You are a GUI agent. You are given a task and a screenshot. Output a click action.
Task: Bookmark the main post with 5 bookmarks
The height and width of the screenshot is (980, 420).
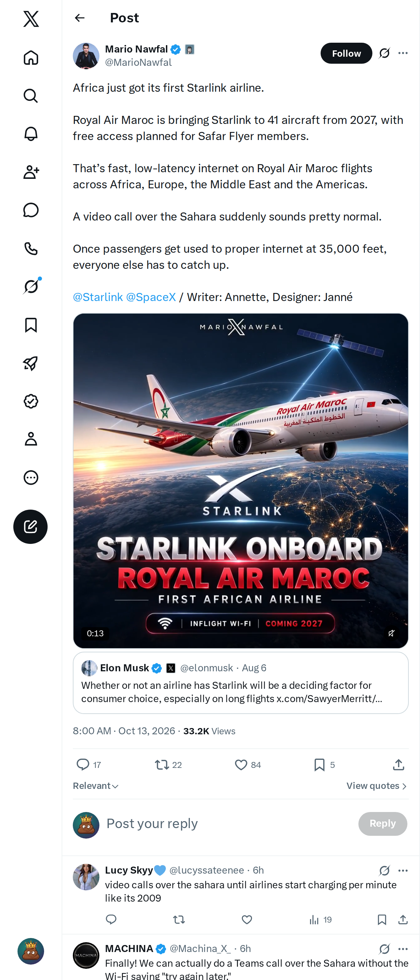[x=324, y=765]
